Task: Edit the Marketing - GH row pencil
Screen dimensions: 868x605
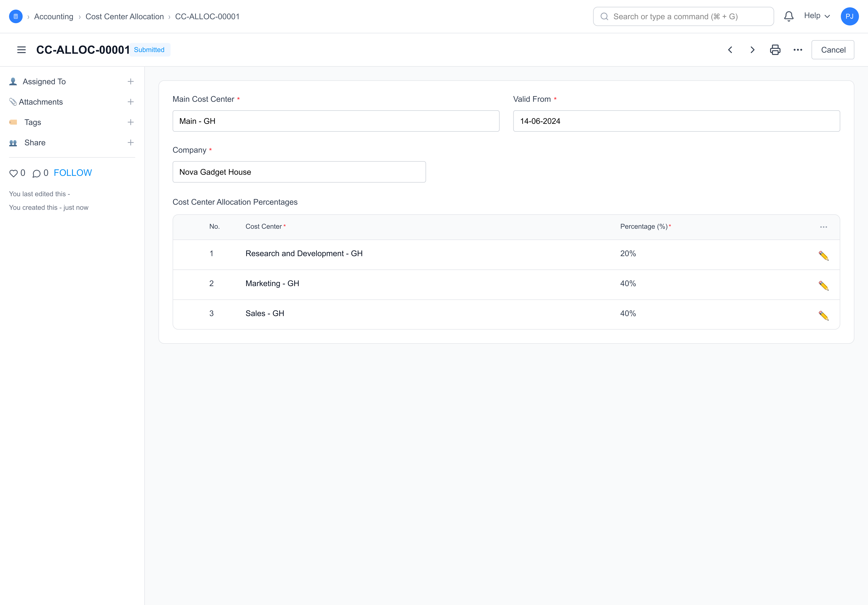Action: [823, 286]
